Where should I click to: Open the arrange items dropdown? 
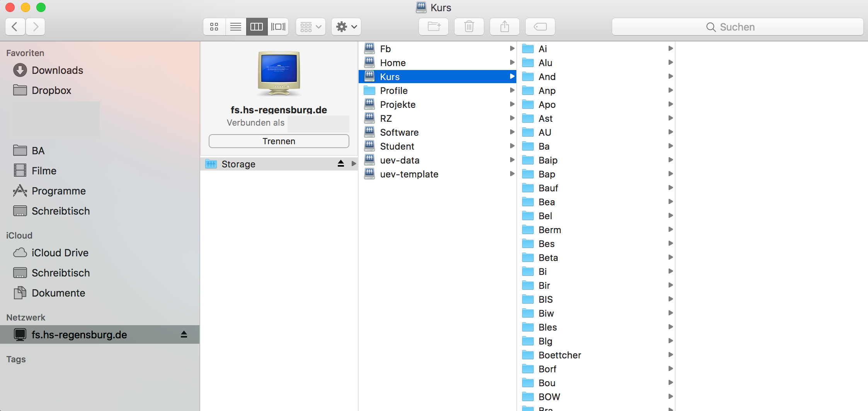tap(311, 27)
